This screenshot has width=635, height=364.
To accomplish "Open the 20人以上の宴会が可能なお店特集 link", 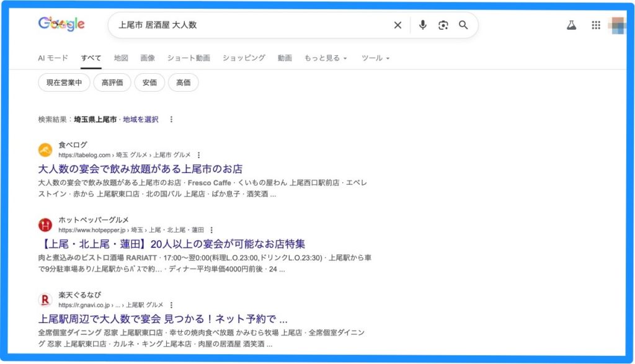I will click(172, 244).
